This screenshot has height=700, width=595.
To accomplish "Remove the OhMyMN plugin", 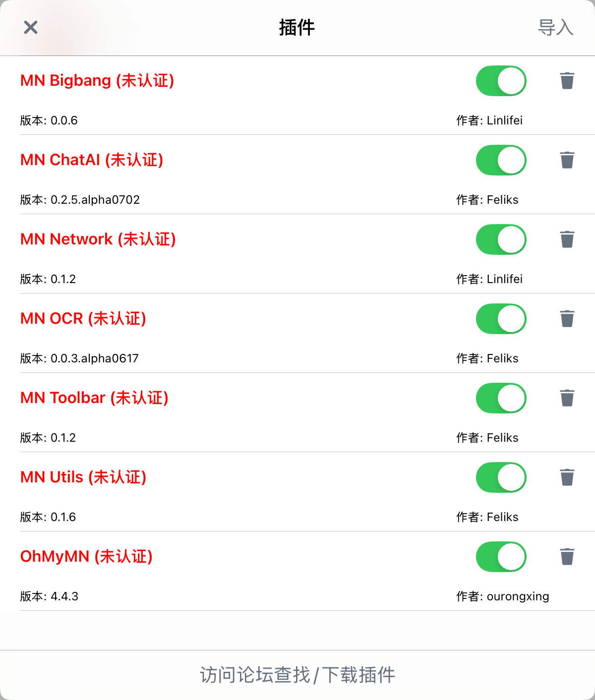I will 567,557.
